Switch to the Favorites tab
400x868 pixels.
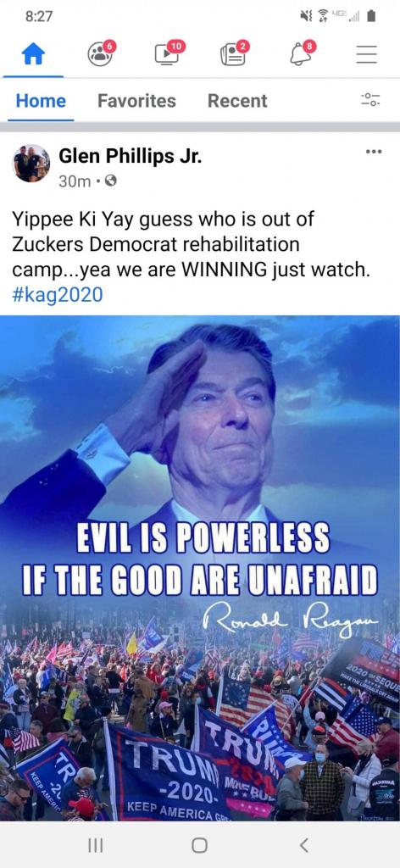pos(136,101)
